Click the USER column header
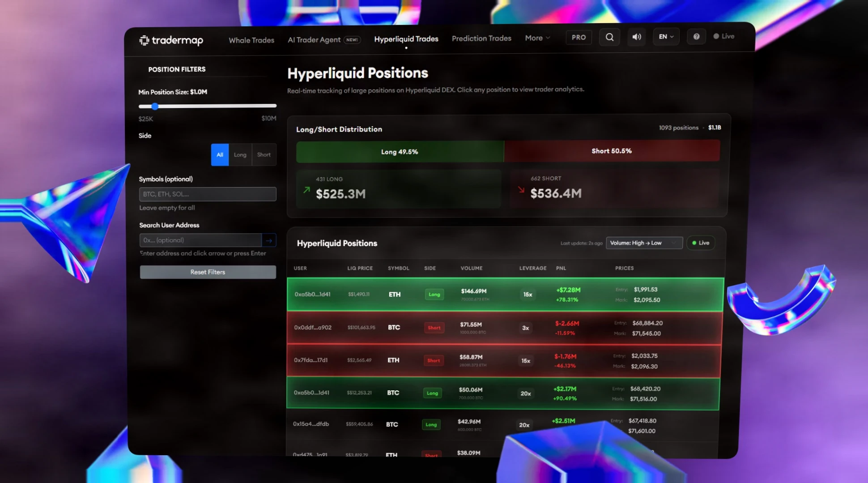Image resolution: width=868 pixels, height=483 pixels. [300, 269]
